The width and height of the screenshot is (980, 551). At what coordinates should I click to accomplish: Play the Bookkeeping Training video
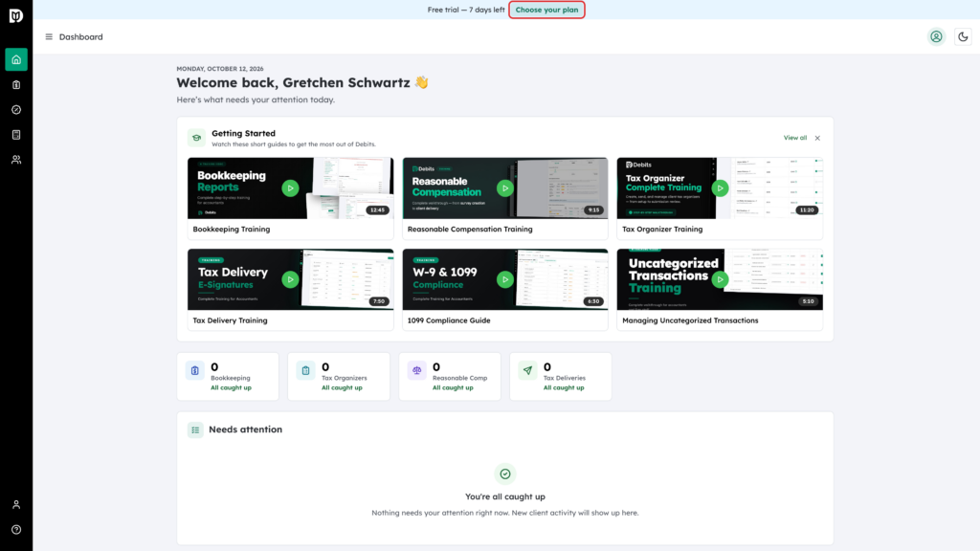pyautogui.click(x=290, y=188)
